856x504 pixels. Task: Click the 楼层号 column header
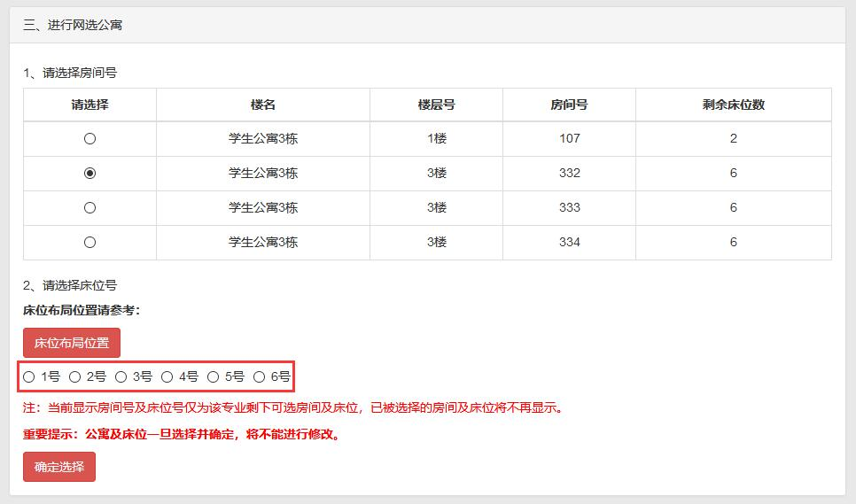pos(436,105)
